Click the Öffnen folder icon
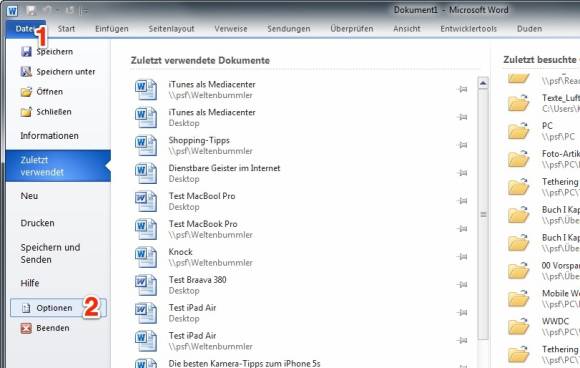The height and width of the screenshot is (368, 580). coord(26,91)
